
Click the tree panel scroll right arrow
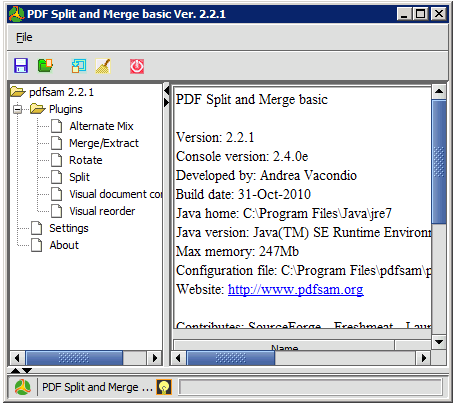(154, 358)
